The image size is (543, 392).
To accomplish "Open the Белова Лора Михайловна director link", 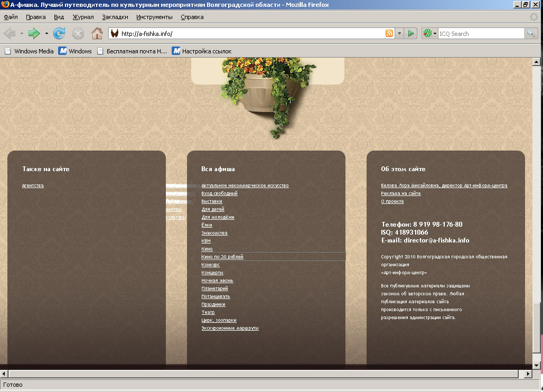I will coord(444,185).
